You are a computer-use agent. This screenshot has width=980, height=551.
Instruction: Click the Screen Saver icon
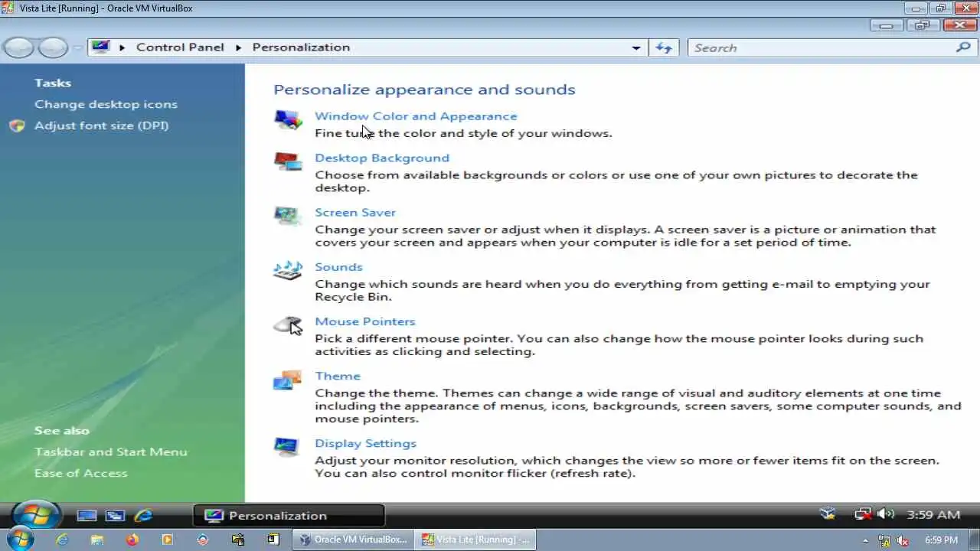pos(288,216)
